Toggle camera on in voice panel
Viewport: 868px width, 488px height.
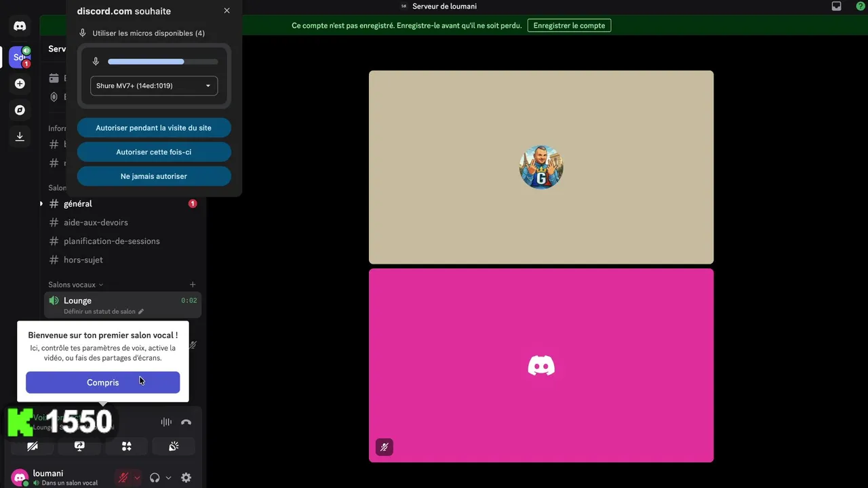pyautogui.click(x=32, y=446)
